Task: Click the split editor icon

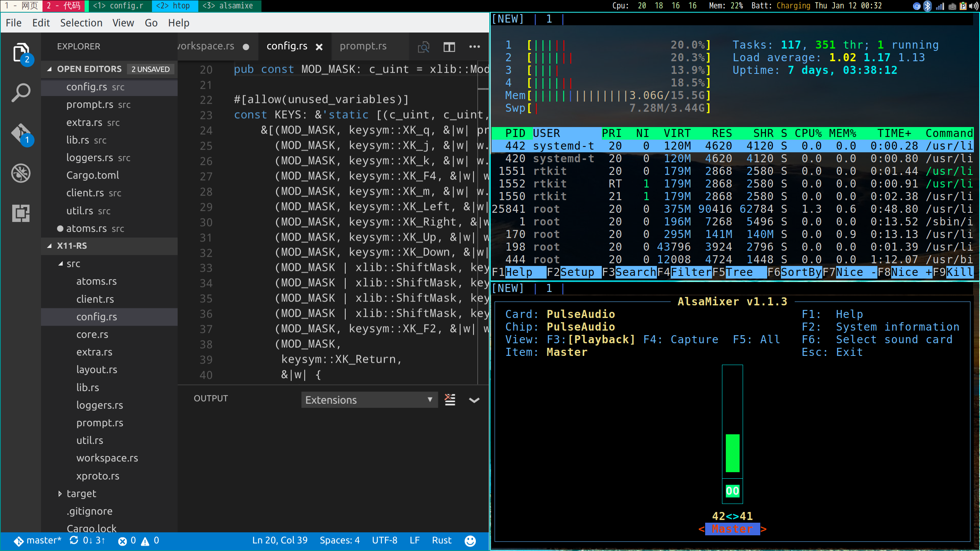Action: 449,47
